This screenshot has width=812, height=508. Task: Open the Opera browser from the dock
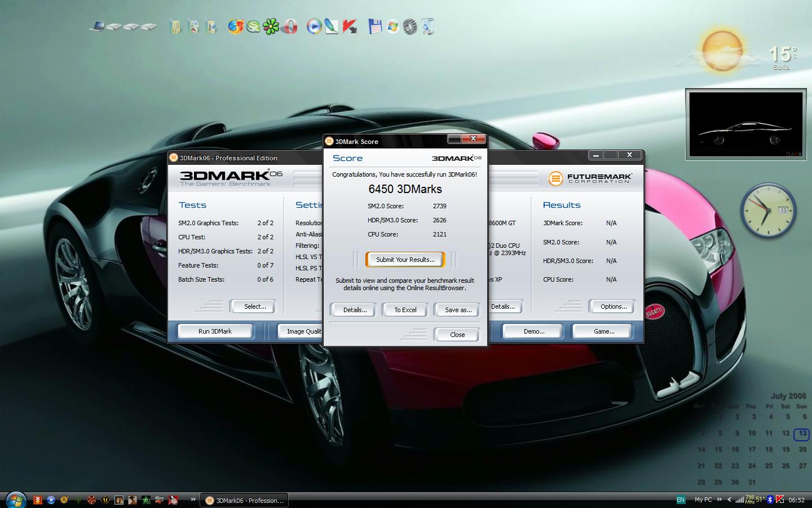(x=290, y=27)
